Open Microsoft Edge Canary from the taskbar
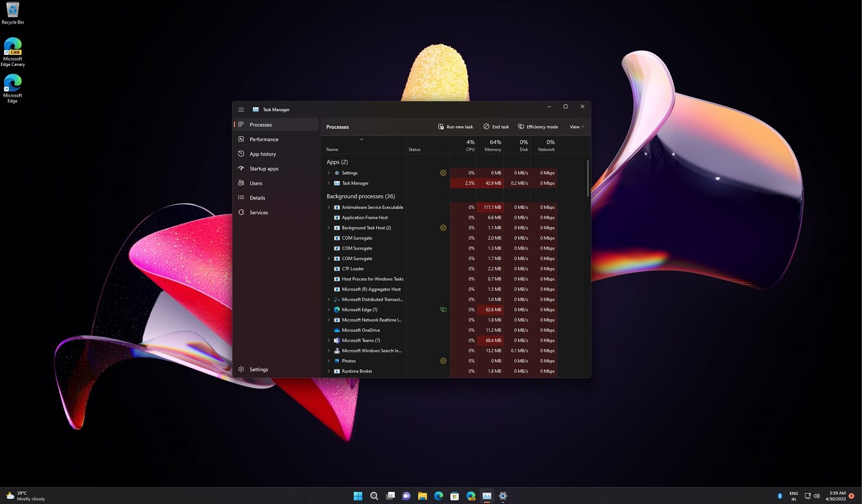Screen dimensions: 862x504 tap(471, 496)
